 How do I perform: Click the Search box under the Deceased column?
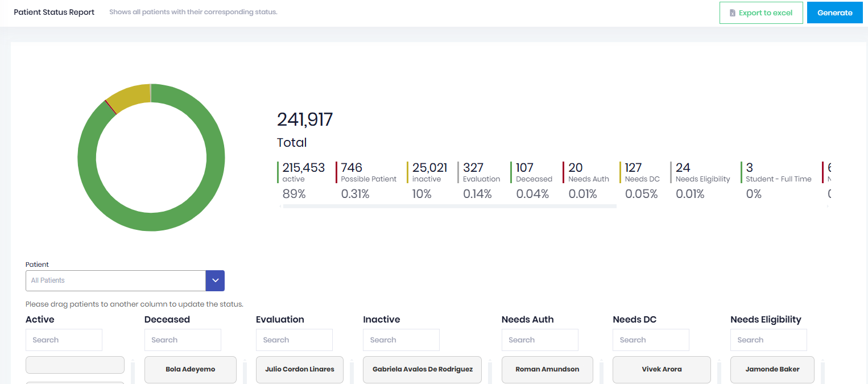click(x=183, y=340)
